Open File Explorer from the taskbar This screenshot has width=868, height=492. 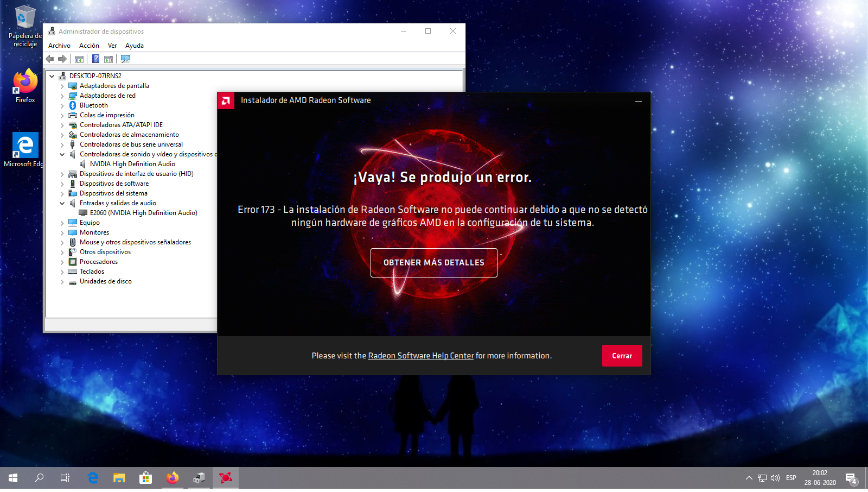click(119, 478)
